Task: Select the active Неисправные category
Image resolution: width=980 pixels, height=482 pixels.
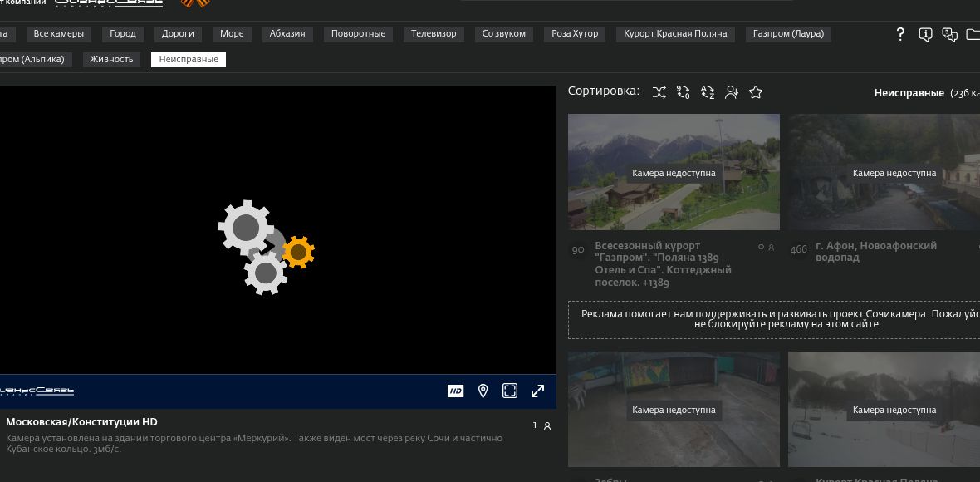Action: [x=189, y=59]
